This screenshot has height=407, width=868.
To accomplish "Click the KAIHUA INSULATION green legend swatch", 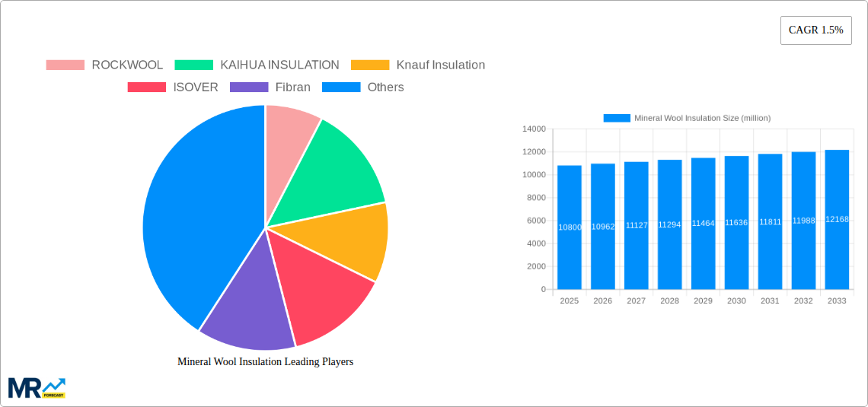I will (193, 65).
